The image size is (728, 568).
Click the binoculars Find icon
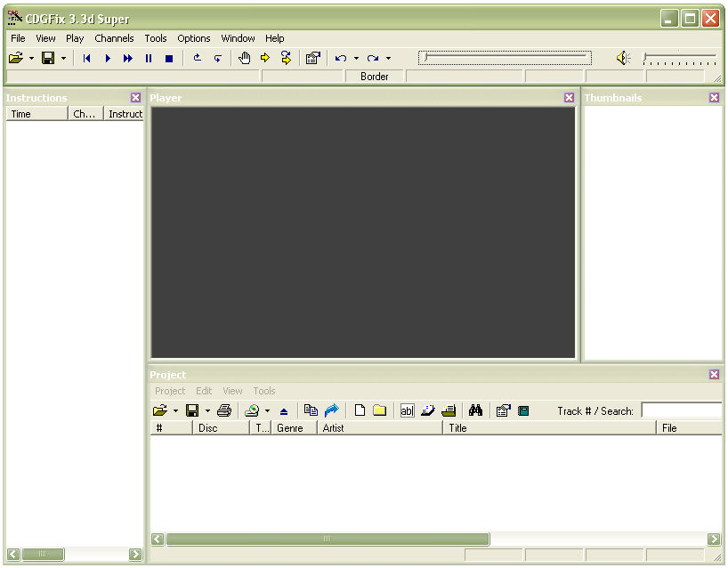475,410
